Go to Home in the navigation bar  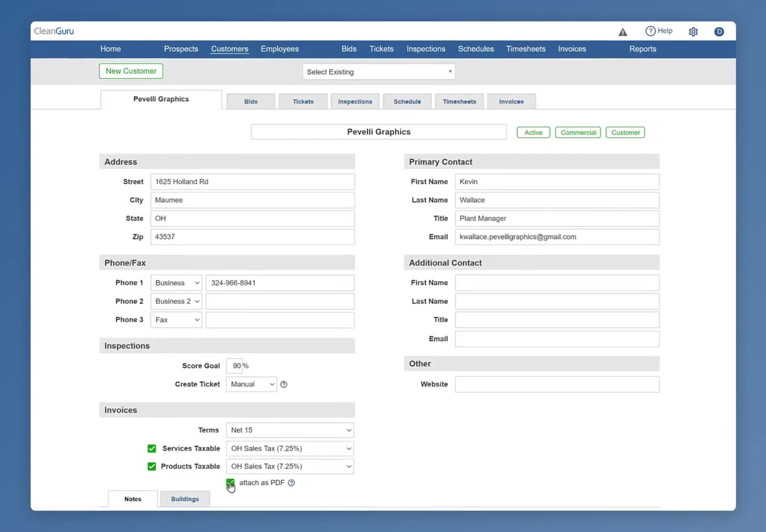coord(111,49)
